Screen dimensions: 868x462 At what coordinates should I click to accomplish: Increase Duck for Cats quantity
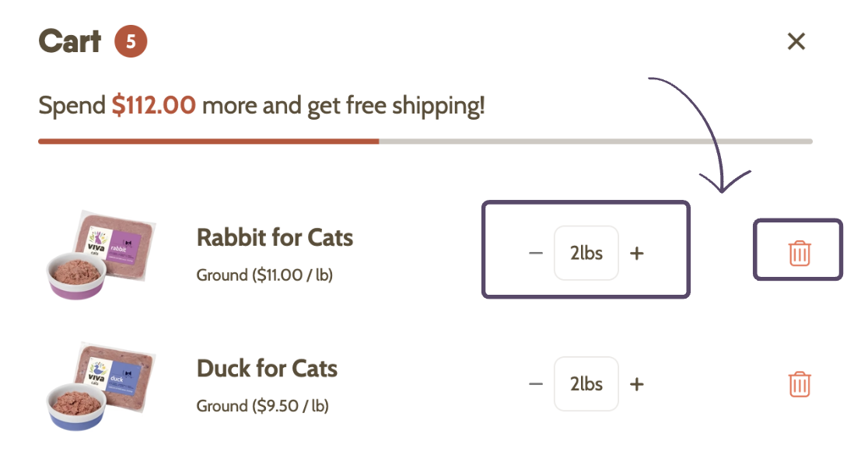636,384
